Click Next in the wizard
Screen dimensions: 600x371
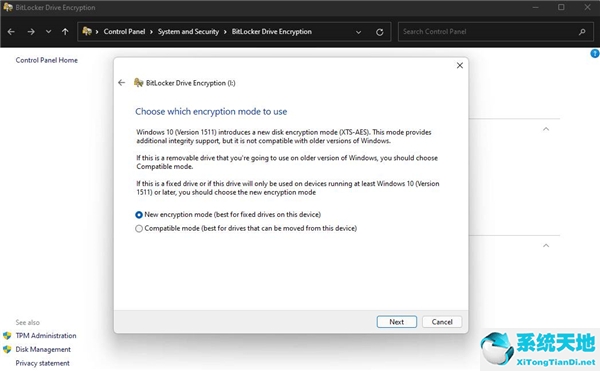click(397, 322)
